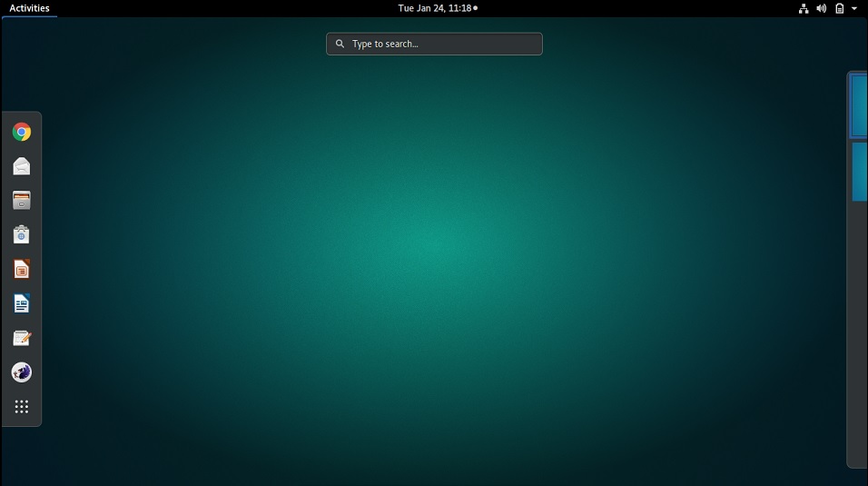Click the magnifier icon in search box
868x486 pixels.
click(340, 44)
